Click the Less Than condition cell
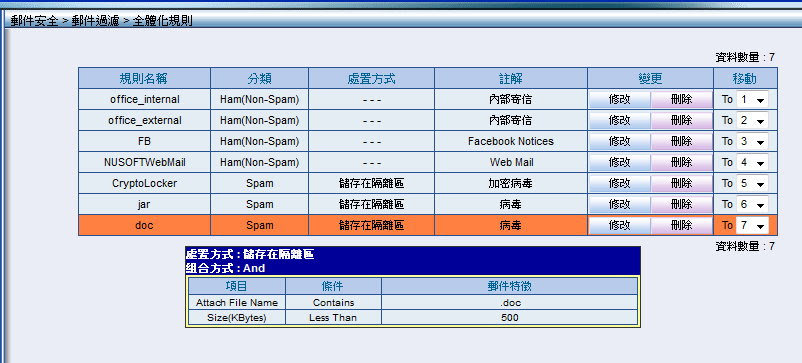Image resolution: width=802 pixels, height=363 pixels. pyautogui.click(x=333, y=317)
